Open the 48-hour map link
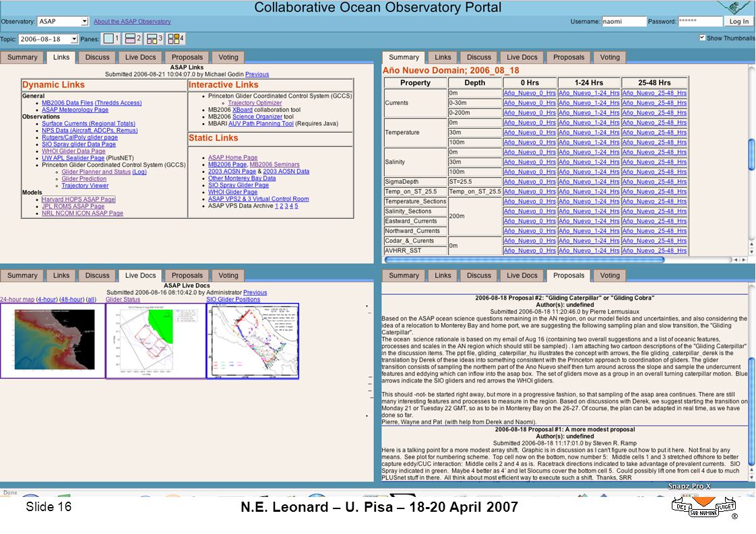 72,299
